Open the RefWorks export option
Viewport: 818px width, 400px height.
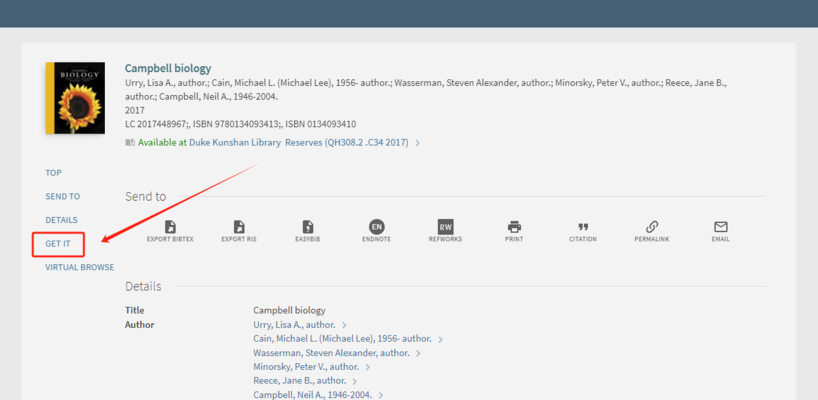(445, 228)
